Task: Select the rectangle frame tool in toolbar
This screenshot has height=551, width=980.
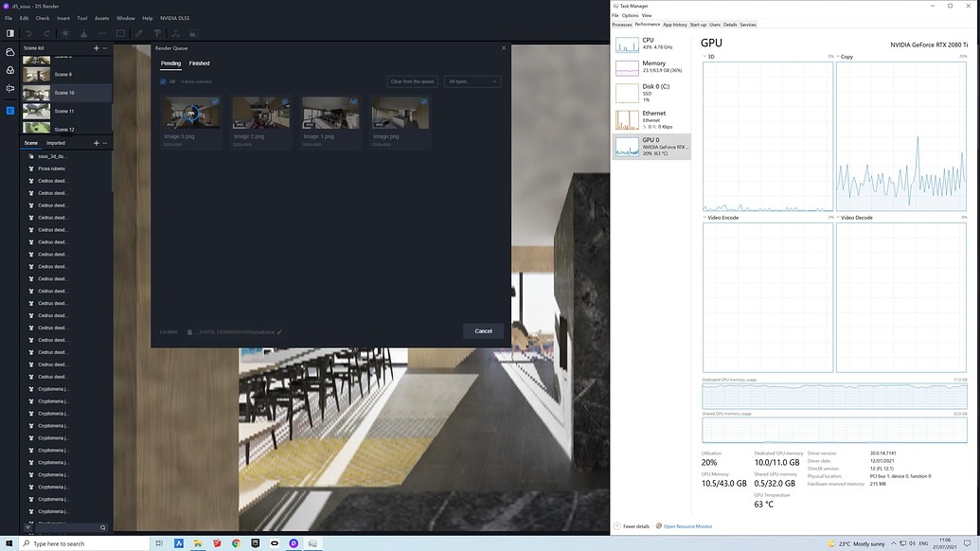Action: [120, 33]
